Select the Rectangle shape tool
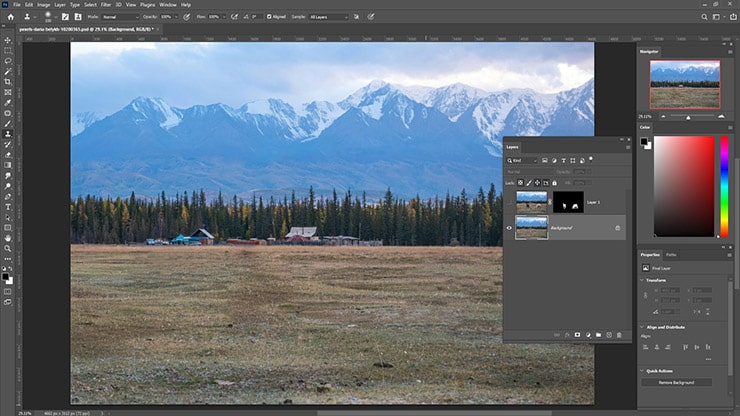Image resolution: width=740 pixels, height=416 pixels. coord(8,228)
